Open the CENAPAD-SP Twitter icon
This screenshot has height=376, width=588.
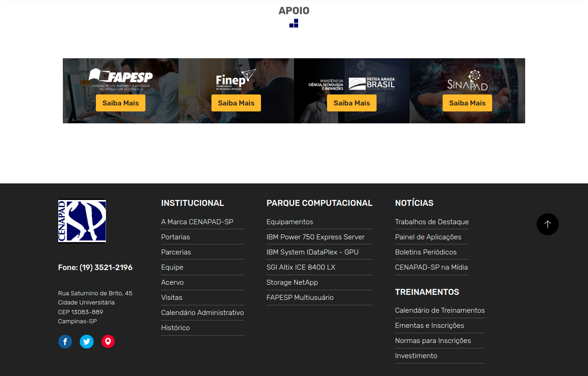(87, 342)
